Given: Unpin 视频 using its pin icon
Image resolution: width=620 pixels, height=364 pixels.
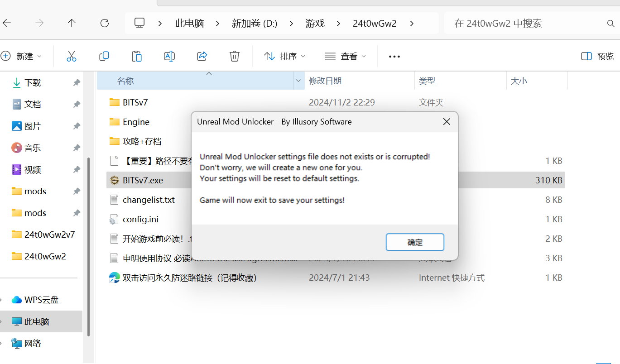Looking at the screenshot, I should tap(77, 169).
